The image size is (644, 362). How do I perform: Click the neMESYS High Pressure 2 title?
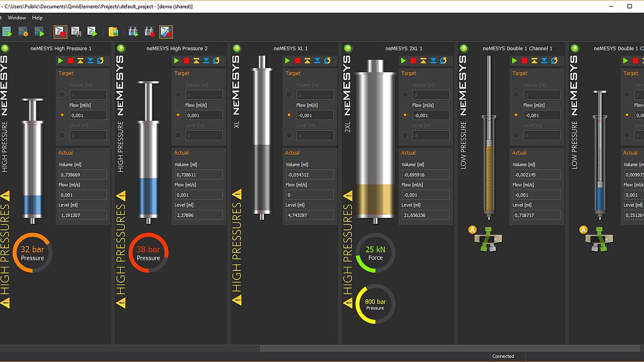coord(177,48)
